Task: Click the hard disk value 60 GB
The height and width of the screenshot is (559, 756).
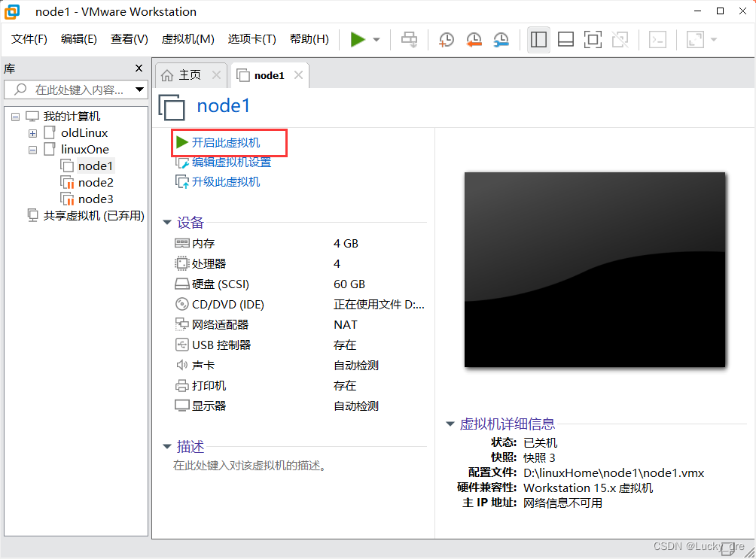Action: [349, 284]
